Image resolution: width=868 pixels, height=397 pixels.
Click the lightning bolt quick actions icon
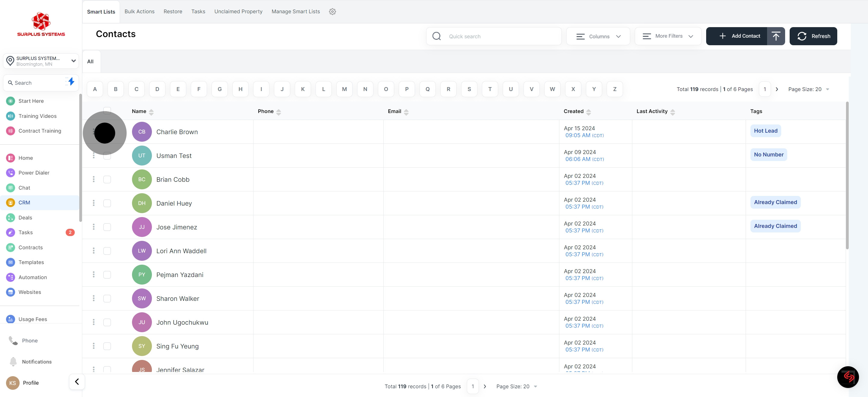tap(71, 82)
